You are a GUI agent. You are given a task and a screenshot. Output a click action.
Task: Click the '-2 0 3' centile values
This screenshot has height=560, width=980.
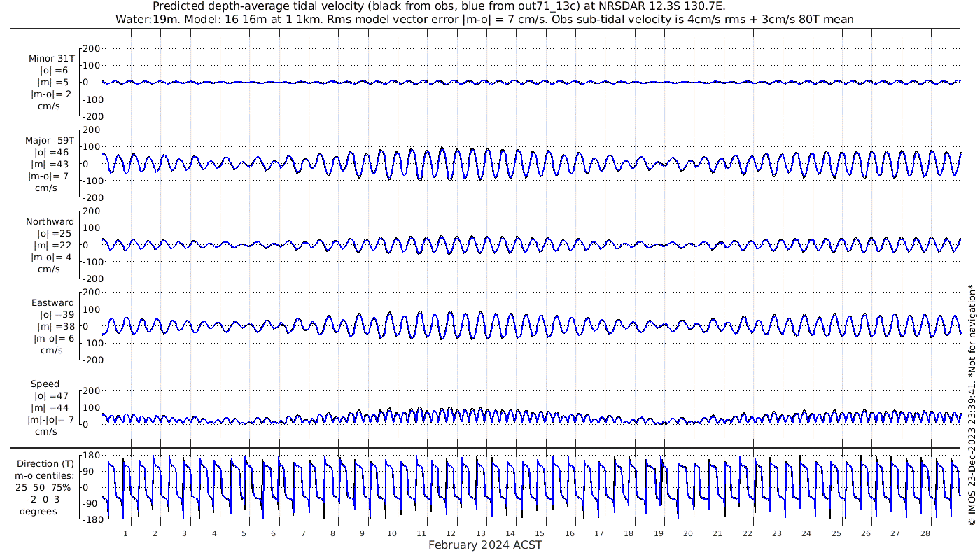(x=44, y=499)
